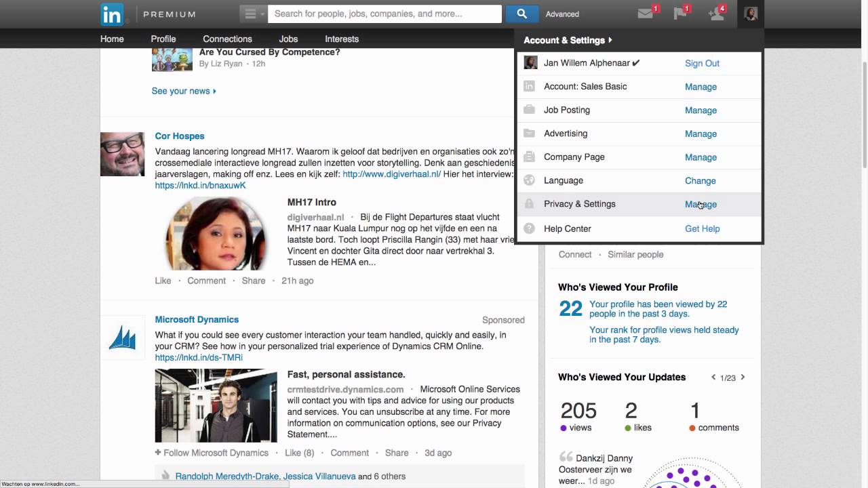868x488 pixels.
Task: Follow Microsoft Dynamics
Action: pyautogui.click(x=212, y=453)
